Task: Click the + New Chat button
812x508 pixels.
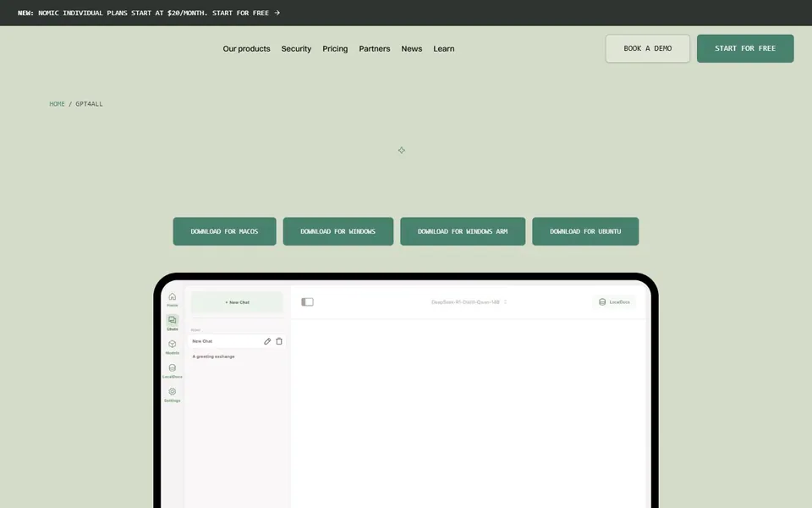Action: (237, 302)
